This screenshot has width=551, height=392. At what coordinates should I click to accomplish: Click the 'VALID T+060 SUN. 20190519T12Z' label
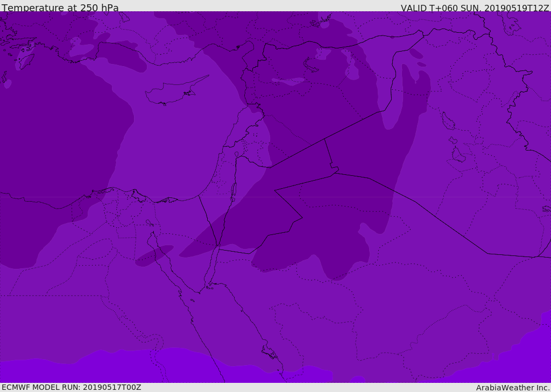(475, 8)
